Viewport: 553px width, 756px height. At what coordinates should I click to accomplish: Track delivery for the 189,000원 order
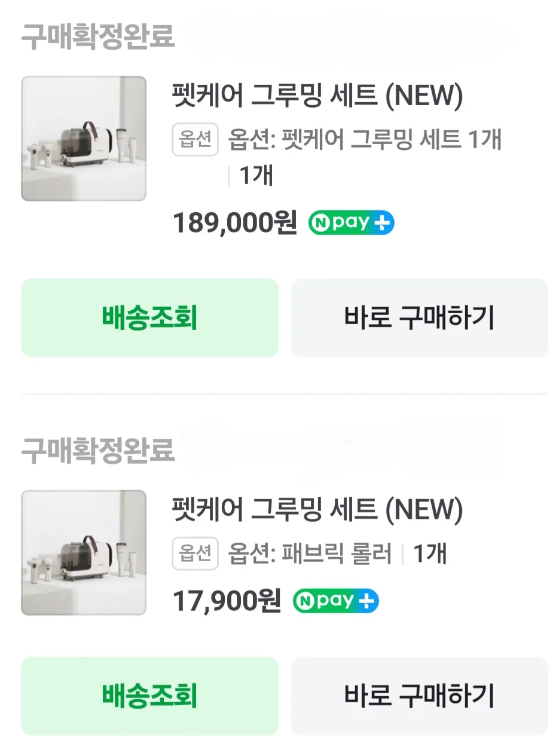(149, 318)
